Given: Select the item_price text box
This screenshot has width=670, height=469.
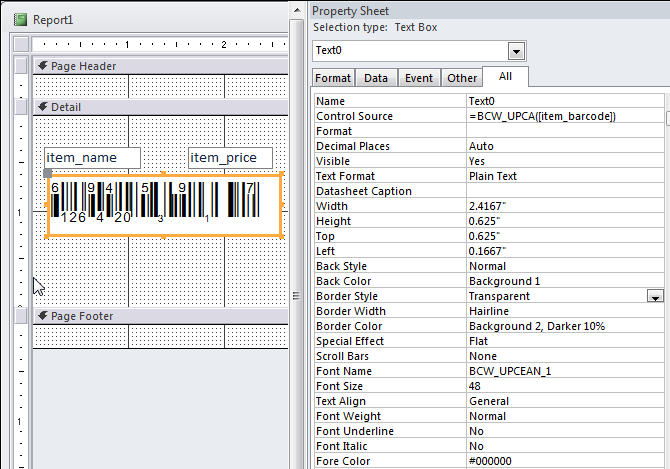Looking at the screenshot, I should (x=230, y=158).
